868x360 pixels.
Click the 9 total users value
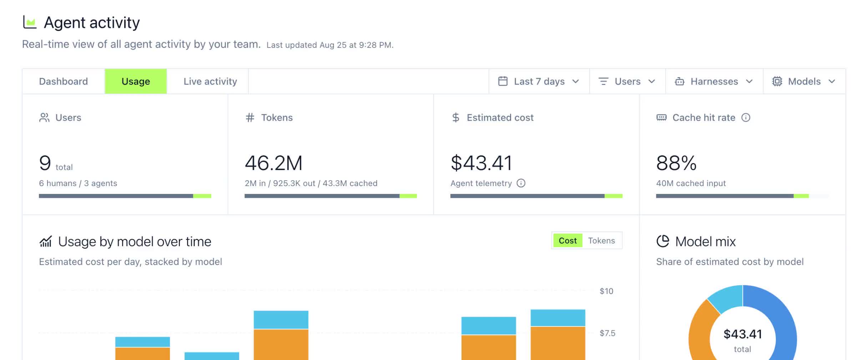pos(56,163)
